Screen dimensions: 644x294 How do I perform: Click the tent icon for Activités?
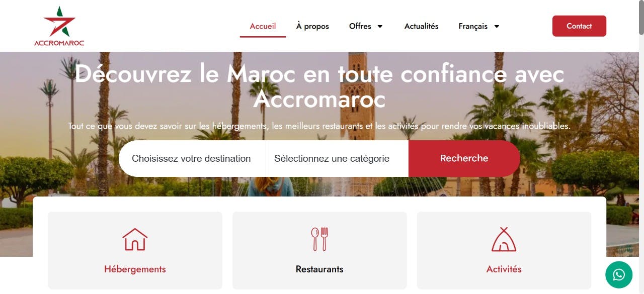coord(504,239)
